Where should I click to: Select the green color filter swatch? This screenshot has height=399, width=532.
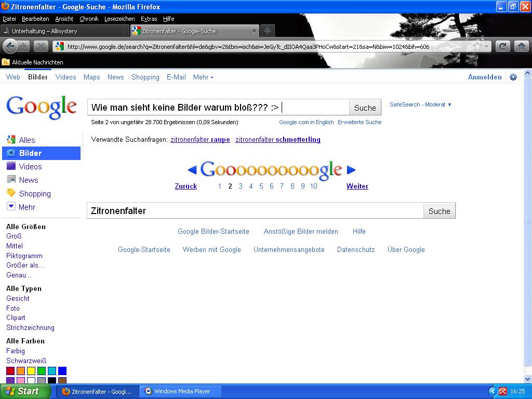point(42,371)
